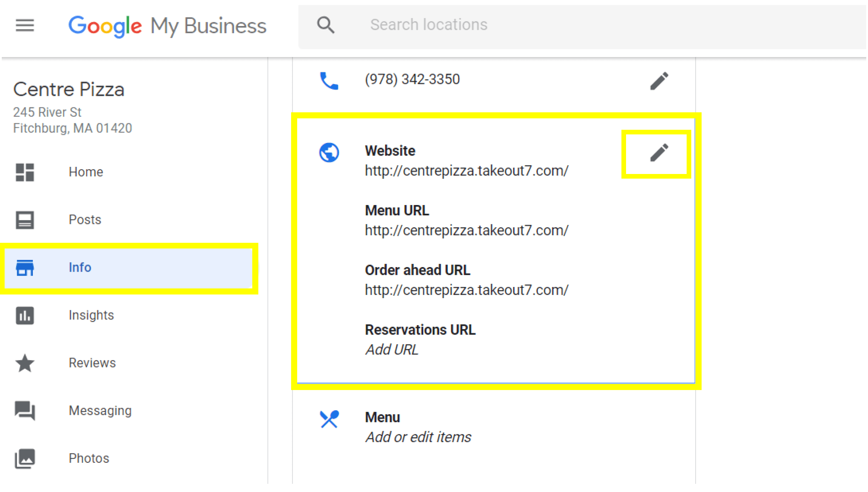Click the Posts sidebar icon

[x=25, y=220]
